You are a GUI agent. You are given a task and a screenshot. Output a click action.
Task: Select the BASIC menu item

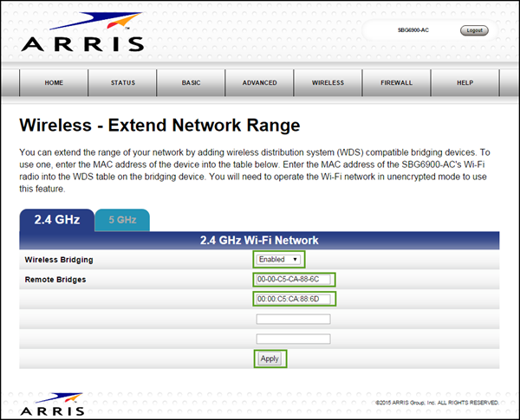pyautogui.click(x=191, y=83)
